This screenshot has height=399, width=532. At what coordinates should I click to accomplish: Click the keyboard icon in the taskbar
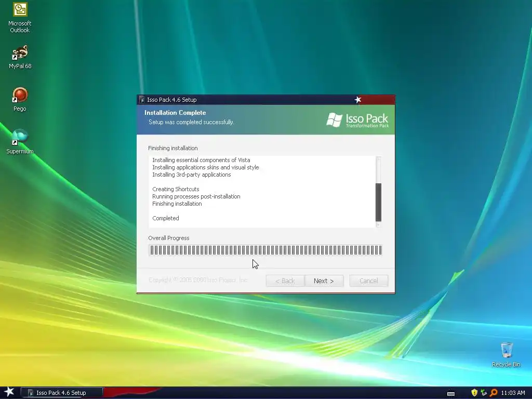click(x=451, y=393)
